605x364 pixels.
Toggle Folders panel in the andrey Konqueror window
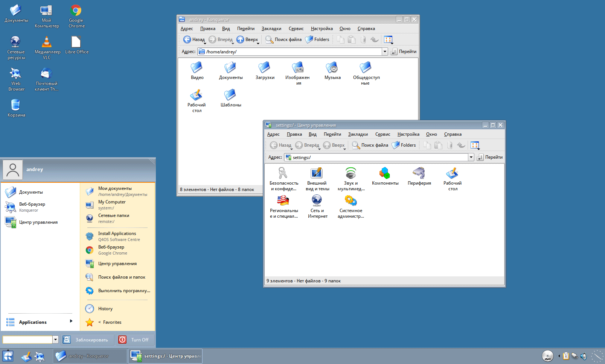pyautogui.click(x=317, y=39)
